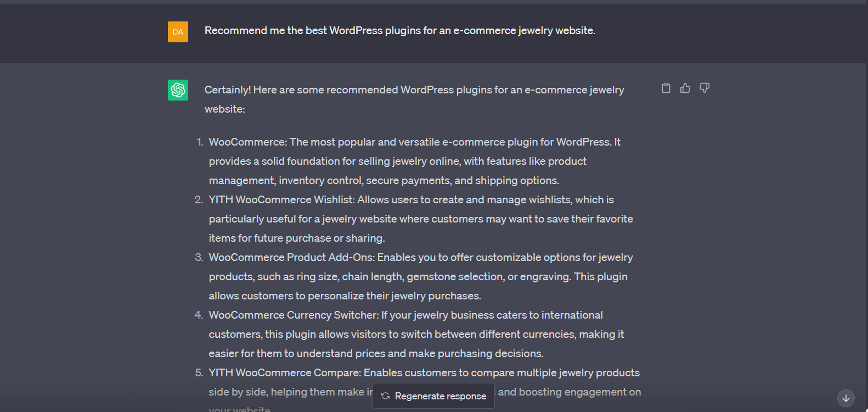
Task: Select the YITH WooCommerce Wishlist list item
Action: coord(411,200)
